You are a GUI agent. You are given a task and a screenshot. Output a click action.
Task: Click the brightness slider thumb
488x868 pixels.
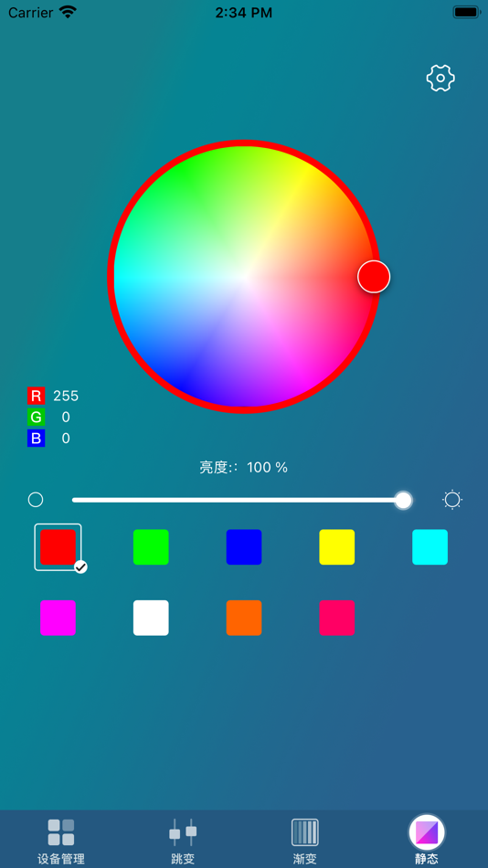pyautogui.click(x=403, y=500)
